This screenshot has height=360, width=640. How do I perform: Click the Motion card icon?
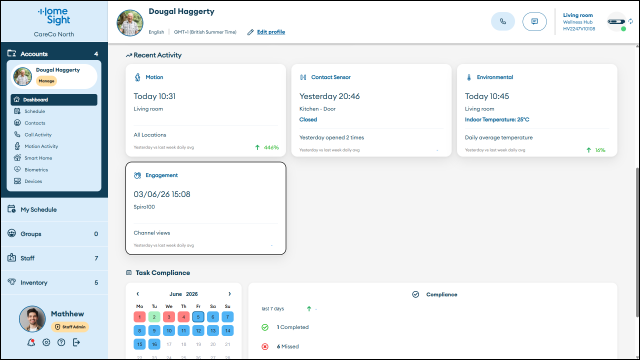[138, 77]
